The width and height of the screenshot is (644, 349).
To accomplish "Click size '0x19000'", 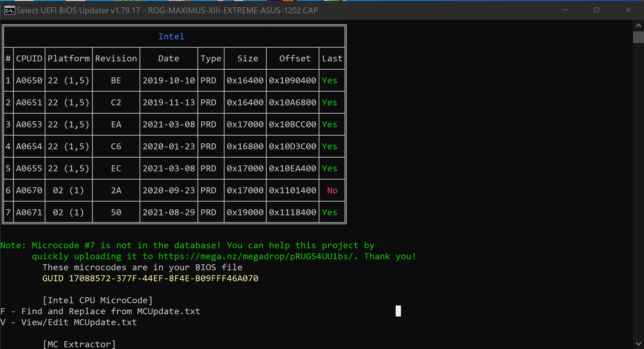I will coord(245,212).
